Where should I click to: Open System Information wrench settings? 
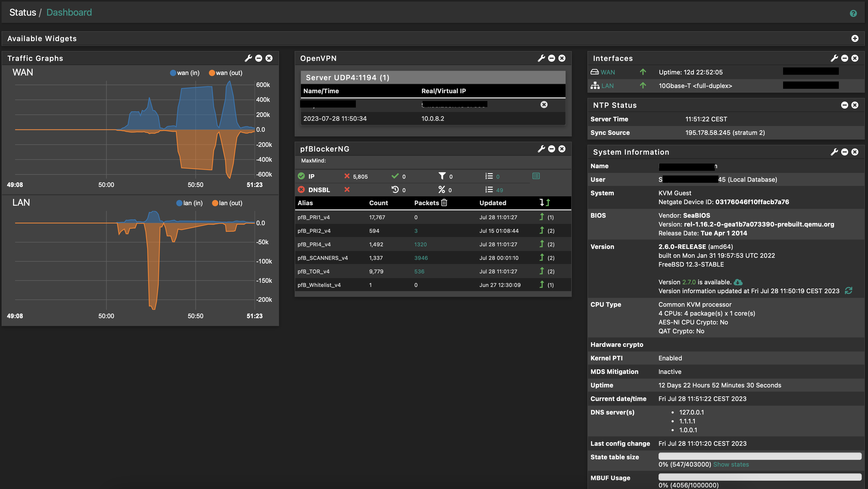click(834, 152)
